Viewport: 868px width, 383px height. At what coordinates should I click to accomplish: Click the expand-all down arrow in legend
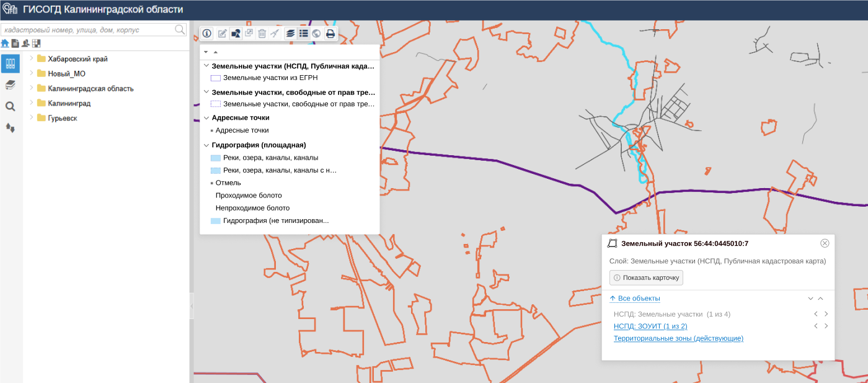tap(206, 52)
